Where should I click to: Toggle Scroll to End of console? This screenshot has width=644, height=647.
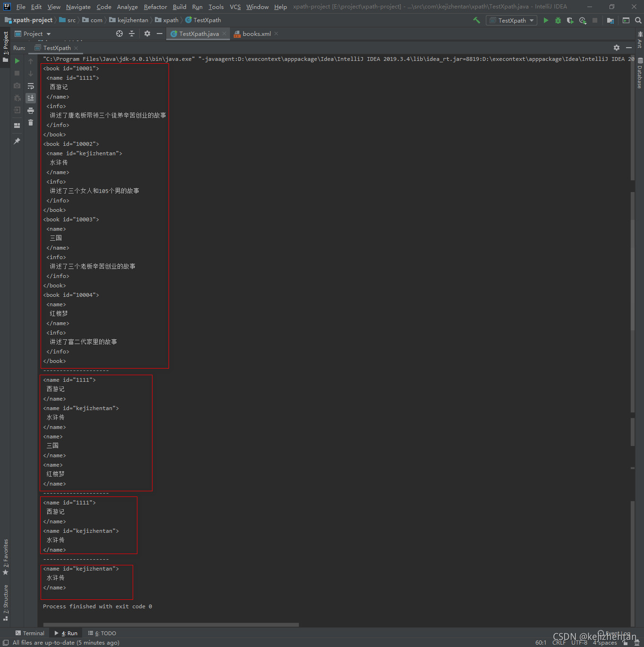[31, 98]
